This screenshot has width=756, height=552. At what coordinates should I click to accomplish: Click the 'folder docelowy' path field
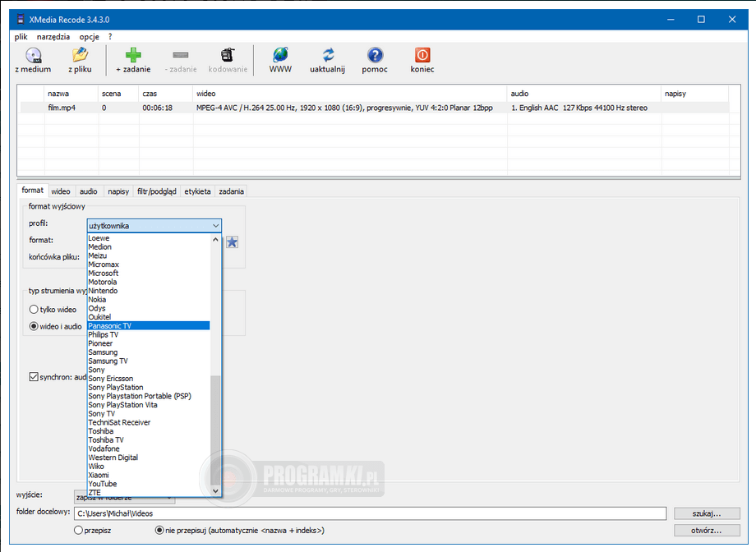pyautogui.click(x=370, y=513)
